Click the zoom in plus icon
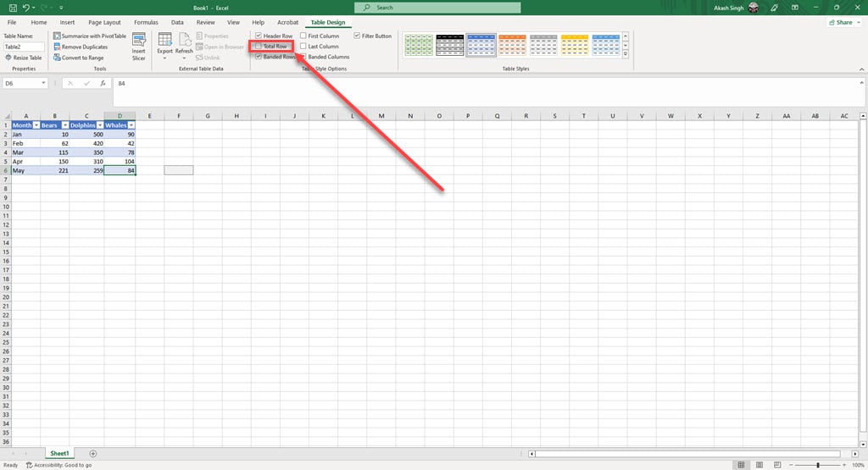This screenshot has height=470, width=868. coord(844,465)
